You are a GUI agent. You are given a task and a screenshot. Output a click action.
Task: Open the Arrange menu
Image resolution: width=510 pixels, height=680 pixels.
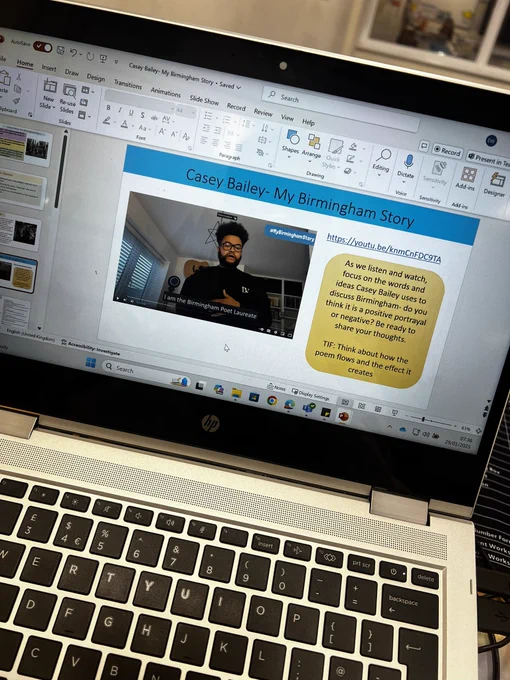312,147
